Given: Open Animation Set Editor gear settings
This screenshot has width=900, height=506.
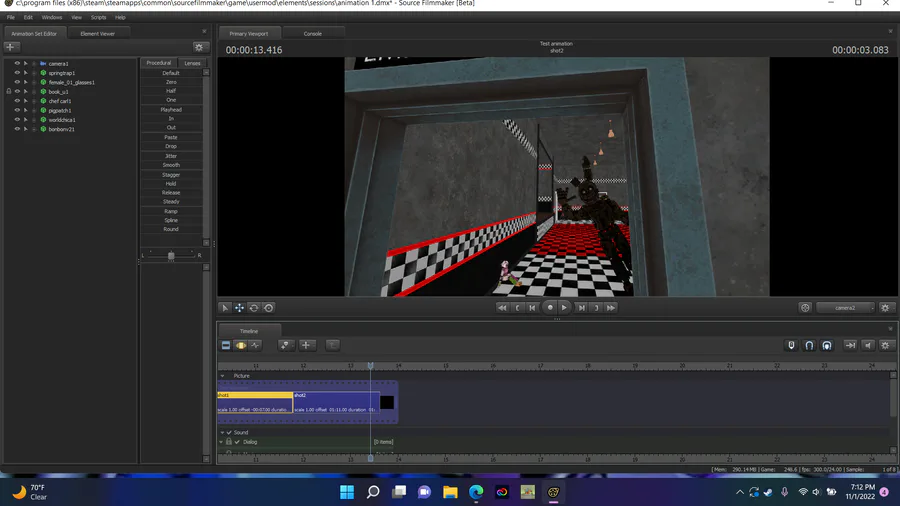Looking at the screenshot, I should pos(199,47).
